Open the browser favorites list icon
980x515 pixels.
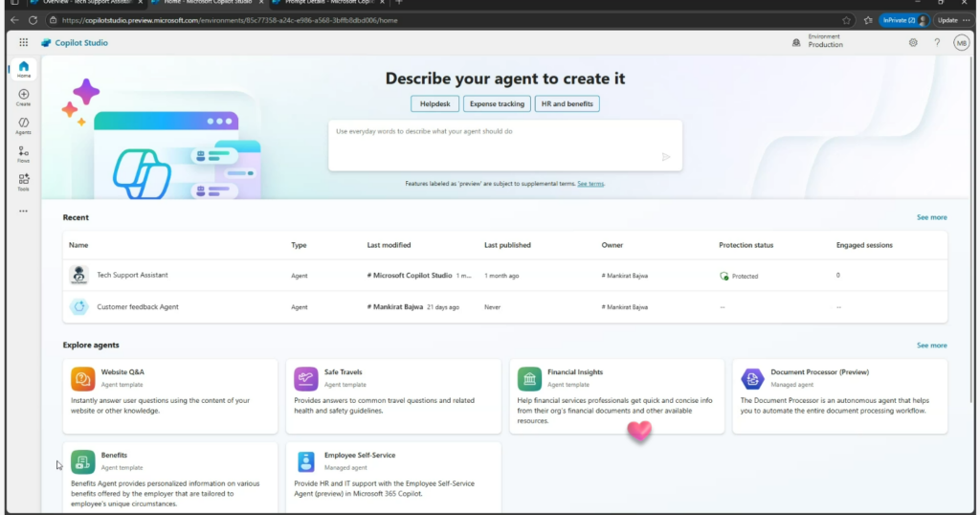[868, 20]
